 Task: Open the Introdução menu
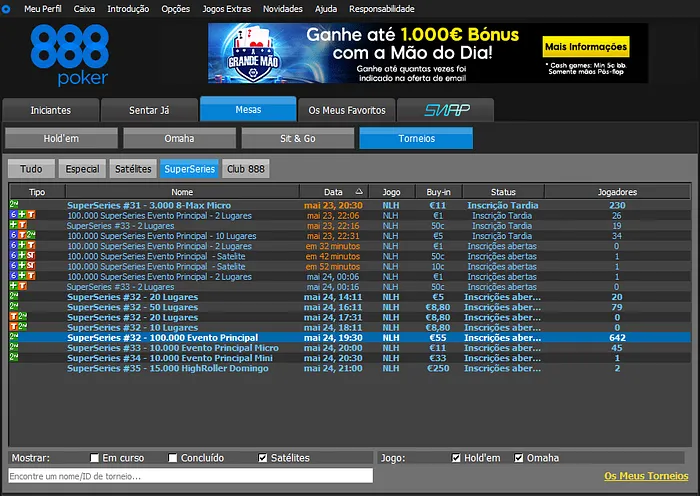pos(128,9)
